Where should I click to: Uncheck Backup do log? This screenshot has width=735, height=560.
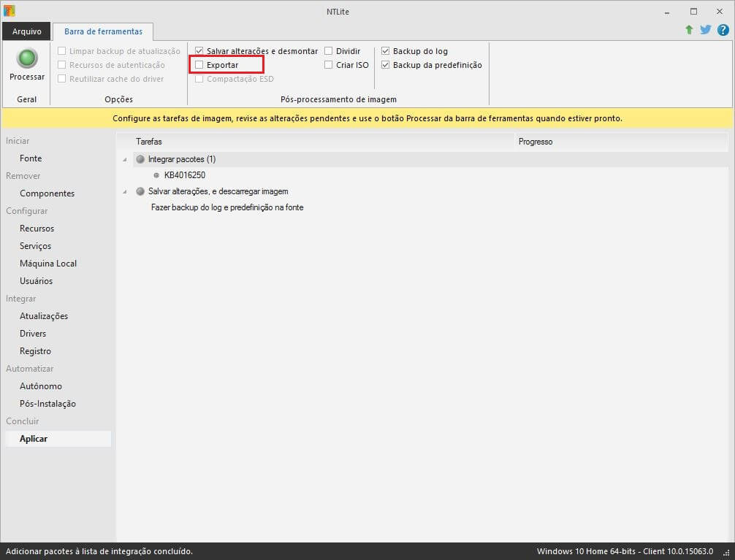click(x=385, y=51)
